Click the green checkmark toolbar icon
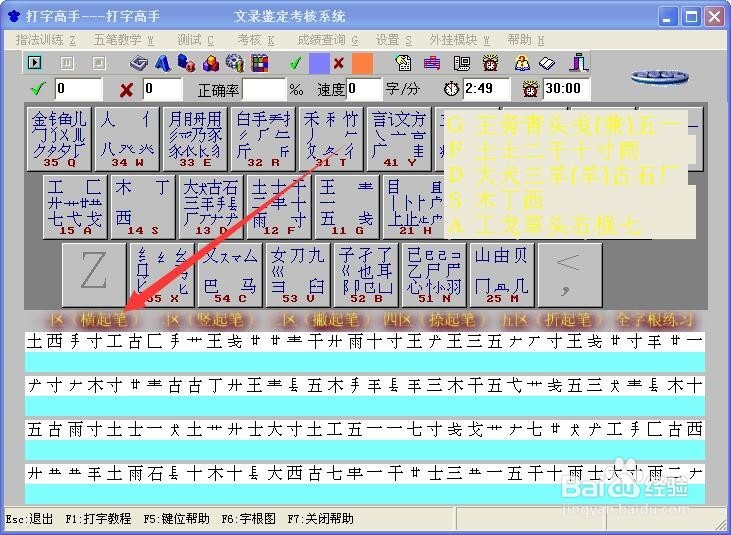731x535 pixels. (x=295, y=63)
